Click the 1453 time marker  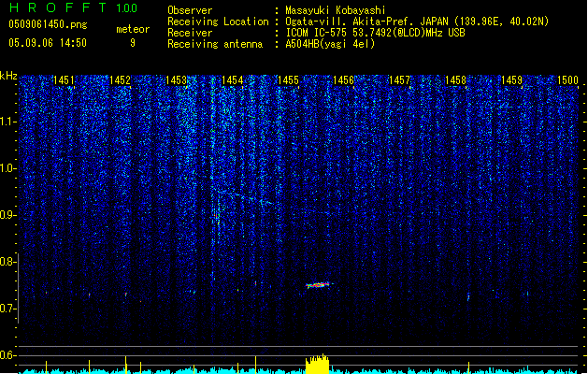pos(176,80)
